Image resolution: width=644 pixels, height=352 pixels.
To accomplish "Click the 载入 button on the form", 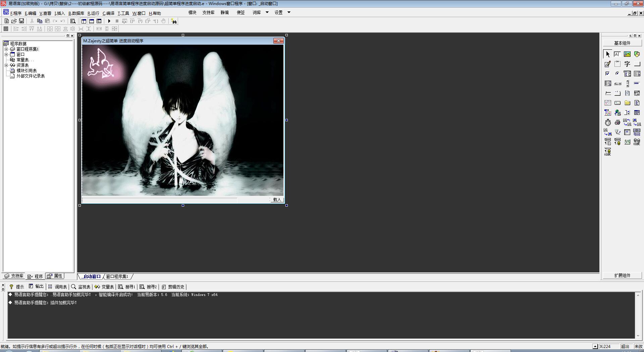I will click(277, 200).
